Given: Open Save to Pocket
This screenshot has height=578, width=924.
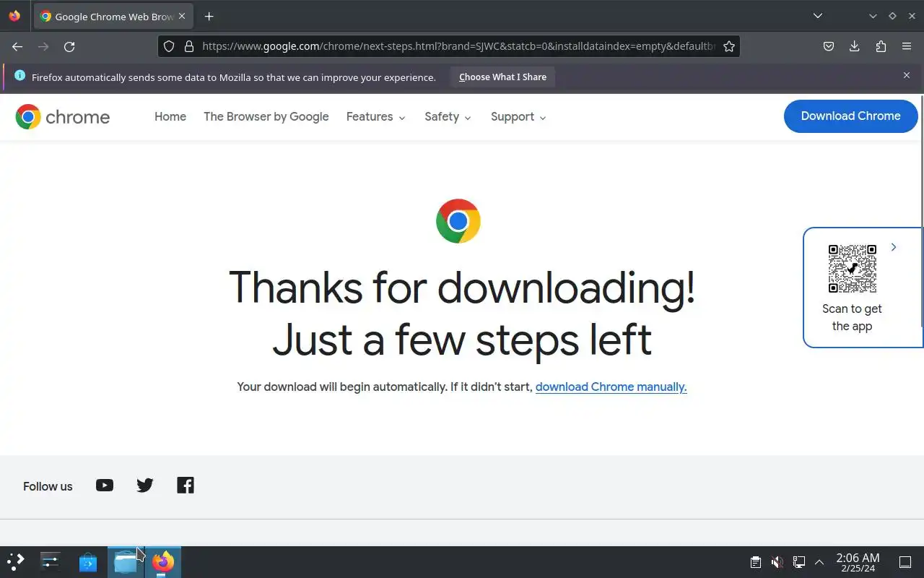Looking at the screenshot, I should point(829,46).
